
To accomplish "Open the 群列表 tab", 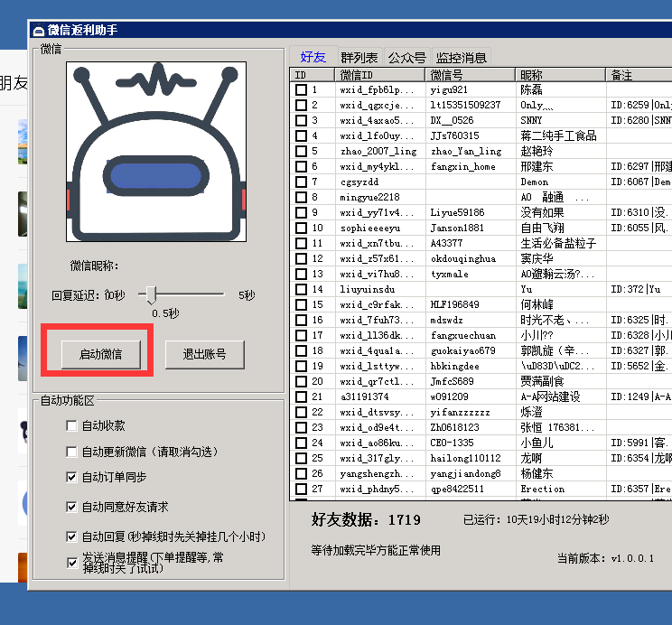I will [x=359, y=58].
